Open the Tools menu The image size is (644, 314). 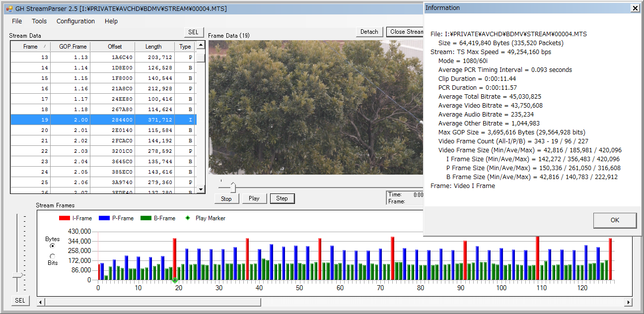tap(39, 21)
